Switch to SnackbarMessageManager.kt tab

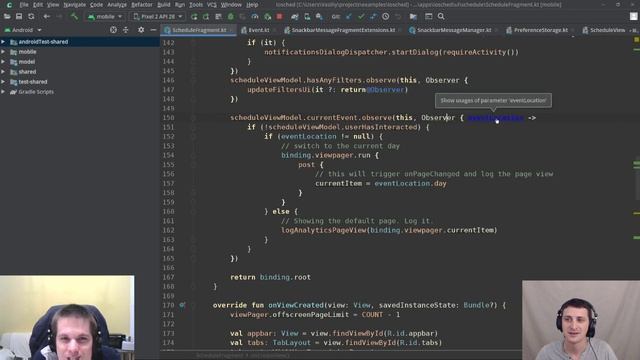coord(454,30)
